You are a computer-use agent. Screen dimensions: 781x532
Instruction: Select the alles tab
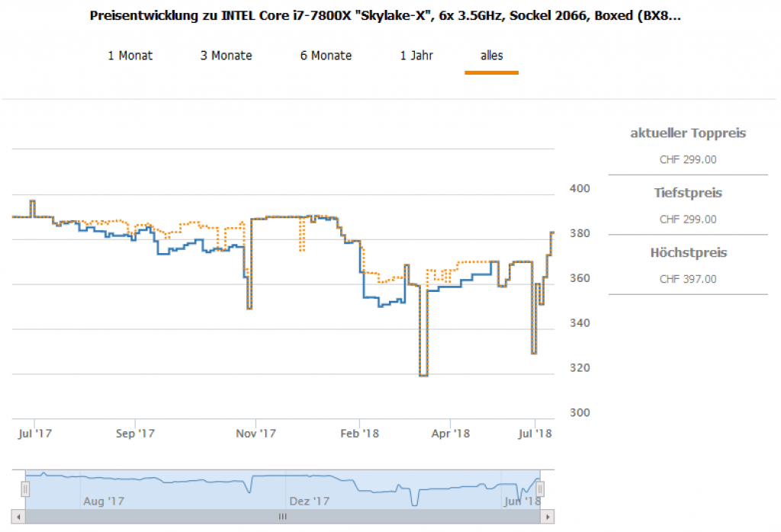(492, 55)
